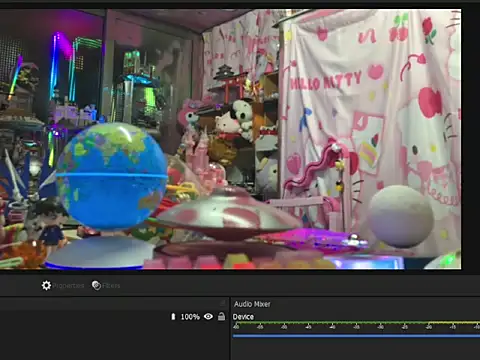The image size is (480, 360).
Task: Click the Properties button label
Action: point(68,286)
